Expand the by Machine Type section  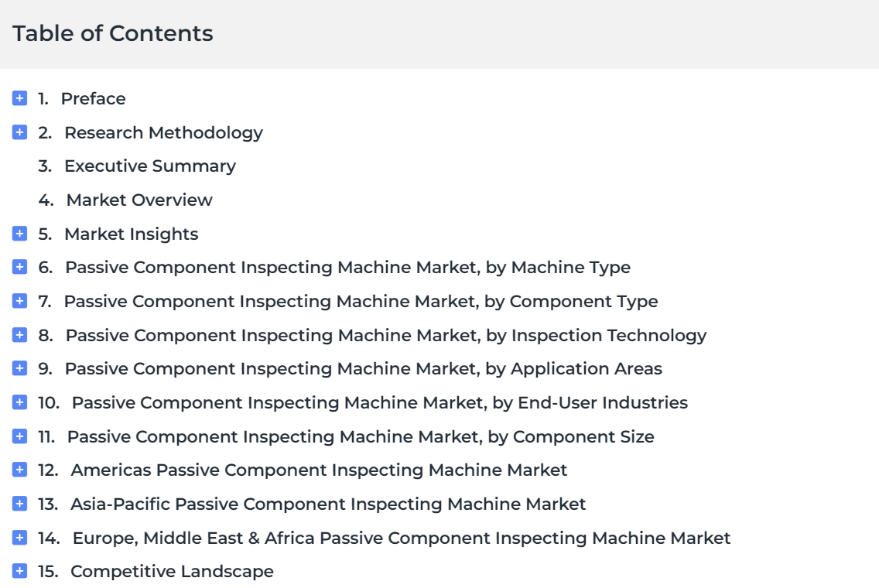[x=19, y=267]
